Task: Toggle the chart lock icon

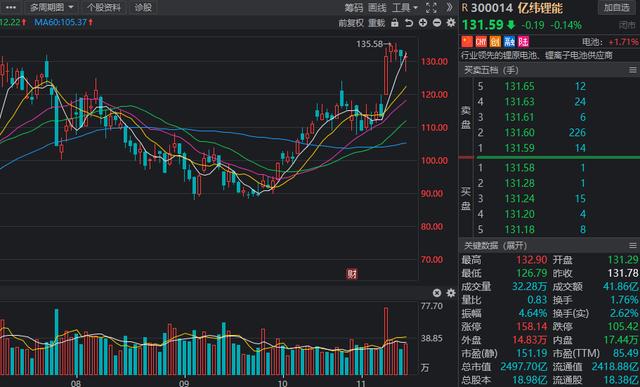Action: click(394, 23)
